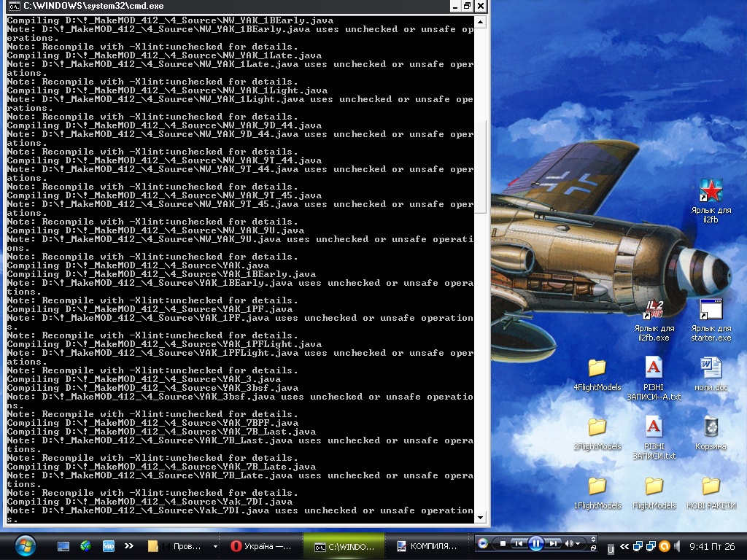Open the language indicator in the tray
This screenshot has height=560, width=747.
611,549
